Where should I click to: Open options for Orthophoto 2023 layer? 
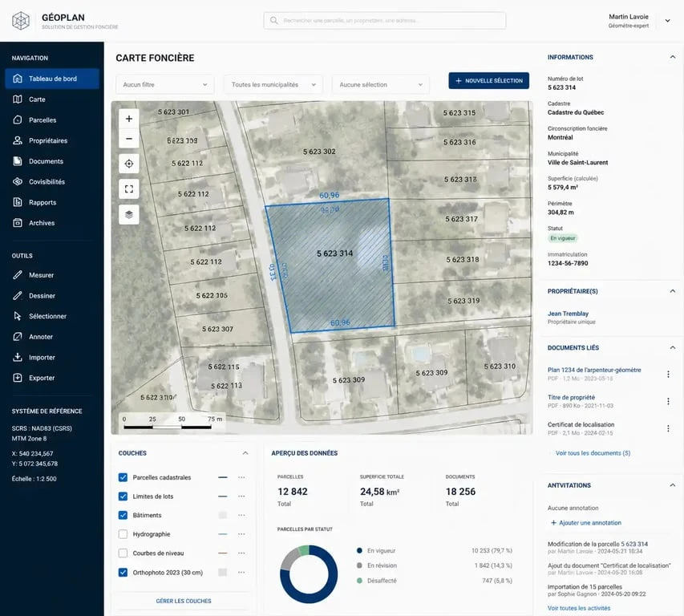tap(241, 573)
